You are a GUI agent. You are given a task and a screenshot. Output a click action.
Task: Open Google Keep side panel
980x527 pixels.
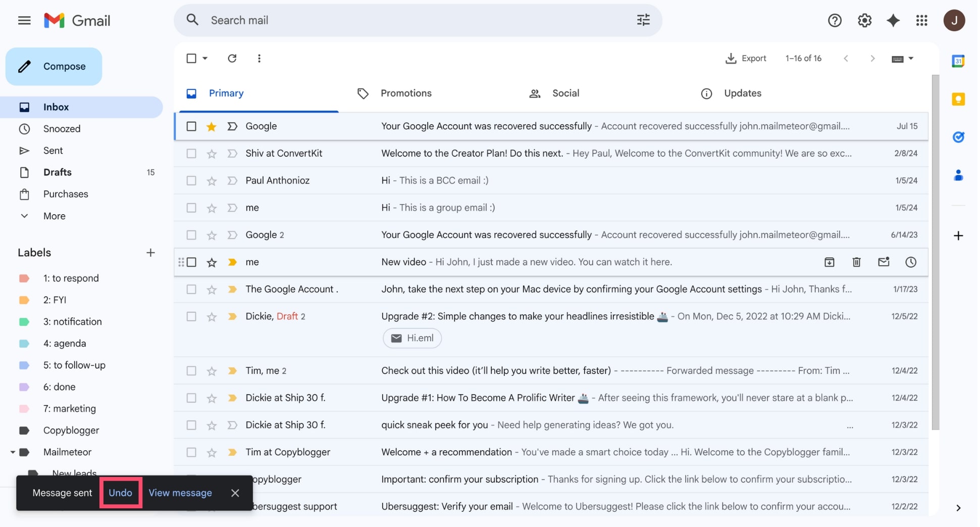click(x=958, y=99)
